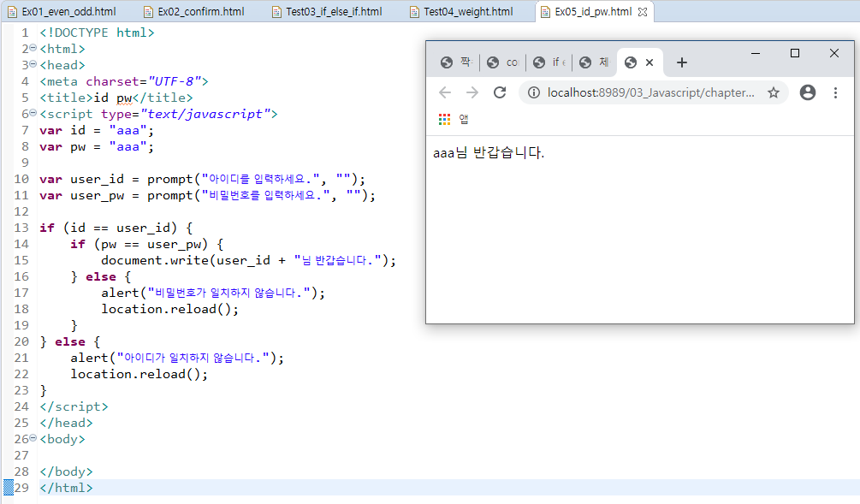Close the browser window
Screen dimensions: 860x504
[834, 53]
